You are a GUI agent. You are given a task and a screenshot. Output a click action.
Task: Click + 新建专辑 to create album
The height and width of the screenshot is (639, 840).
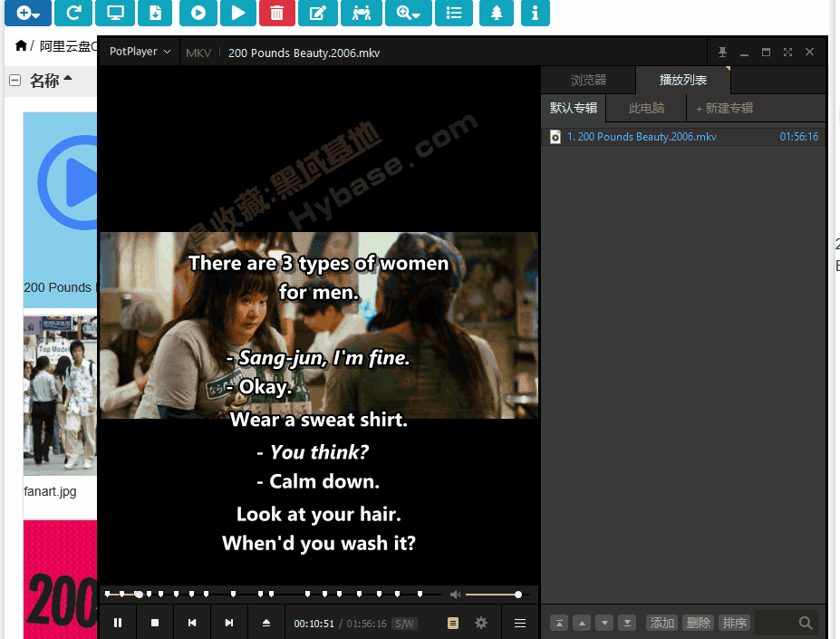[724, 108]
